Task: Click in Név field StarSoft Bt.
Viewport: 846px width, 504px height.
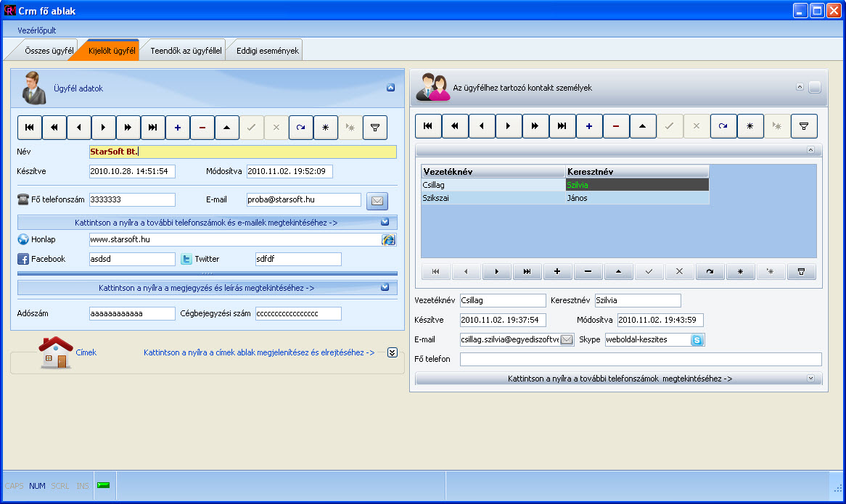Action: click(243, 152)
